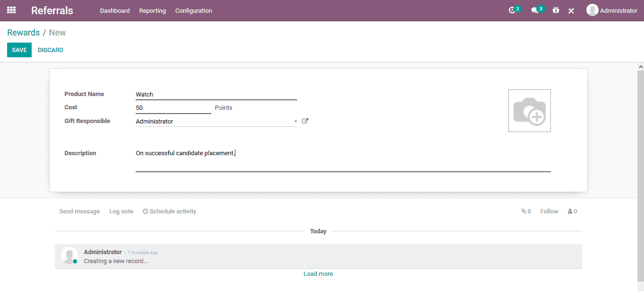The width and height of the screenshot is (644, 291).
Task: Click the page vertical scrollbar
Action: coord(640,175)
